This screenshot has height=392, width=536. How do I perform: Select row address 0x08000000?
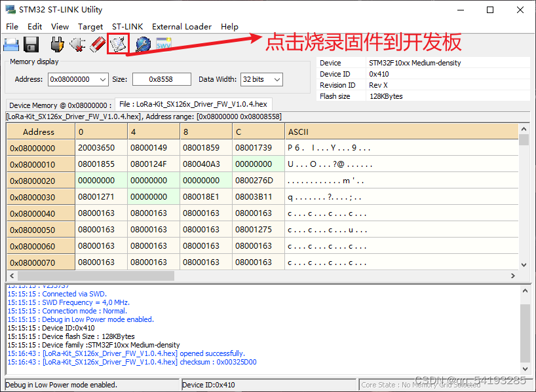pyautogui.click(x=41, y=148)
